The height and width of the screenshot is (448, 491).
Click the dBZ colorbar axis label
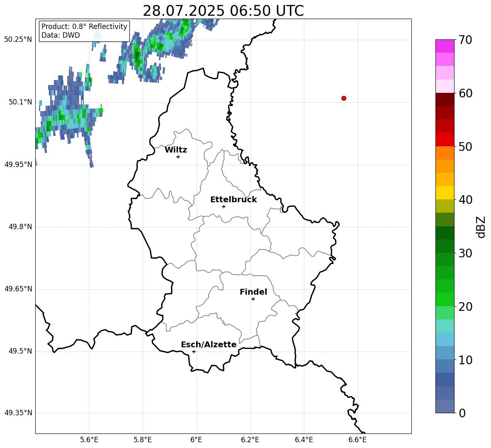[x=480, y=227]
